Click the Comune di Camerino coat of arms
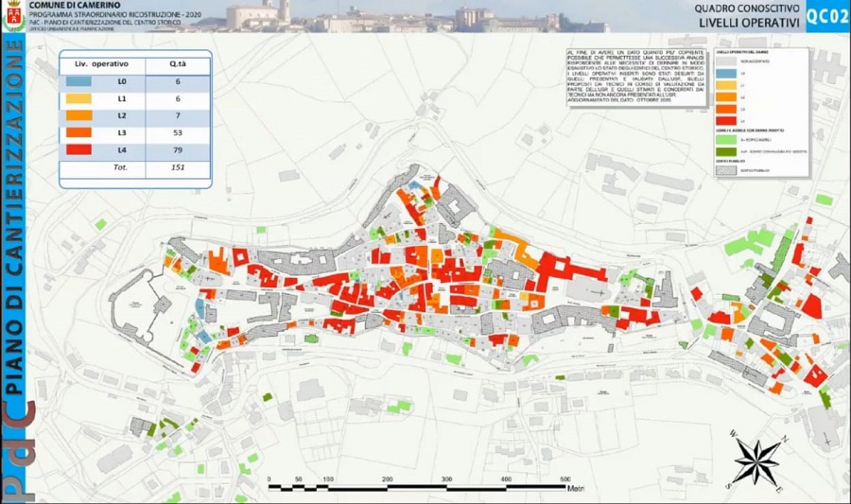851x504 pixels. click(13, 16)
